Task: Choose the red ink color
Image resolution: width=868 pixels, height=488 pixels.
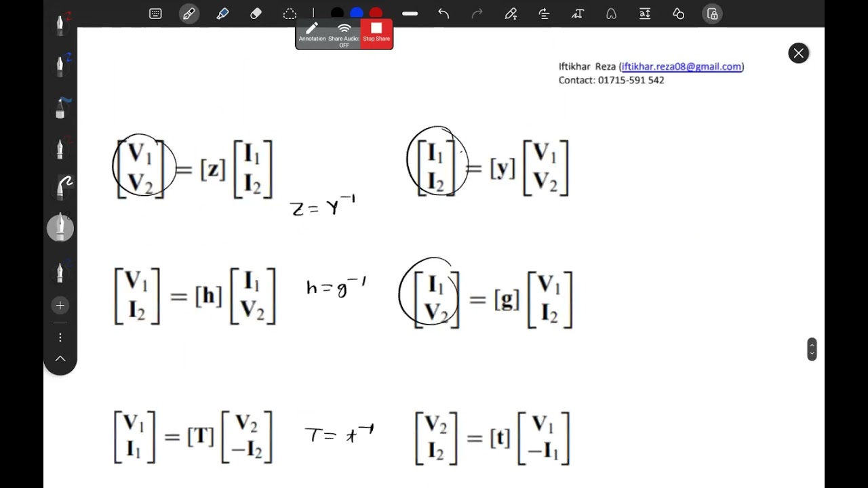Action: point(376,14)
